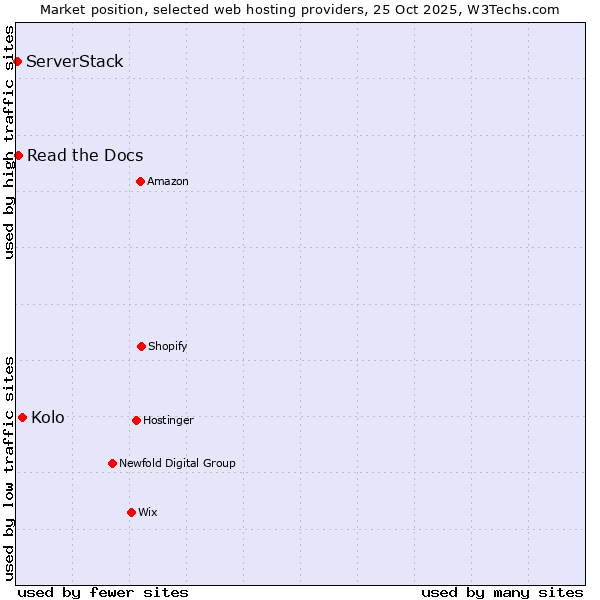Select the Shopify red dot
Viewport: 600px width, 600px height.
pyautogui.click(x=141, y=346)
